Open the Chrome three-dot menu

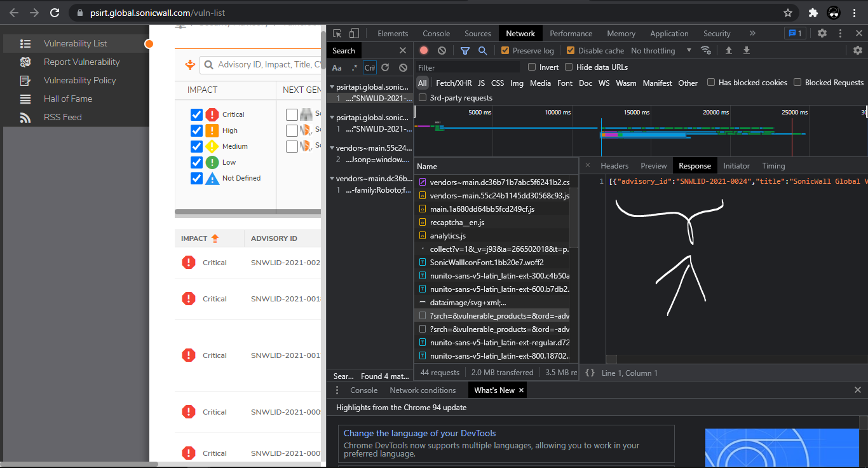coord(855,13)
